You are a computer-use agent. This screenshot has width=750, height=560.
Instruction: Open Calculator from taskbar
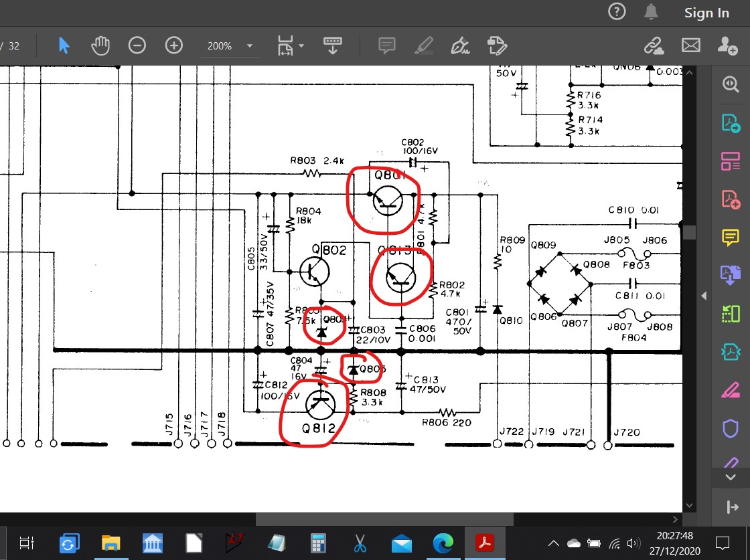click(318, 543)
